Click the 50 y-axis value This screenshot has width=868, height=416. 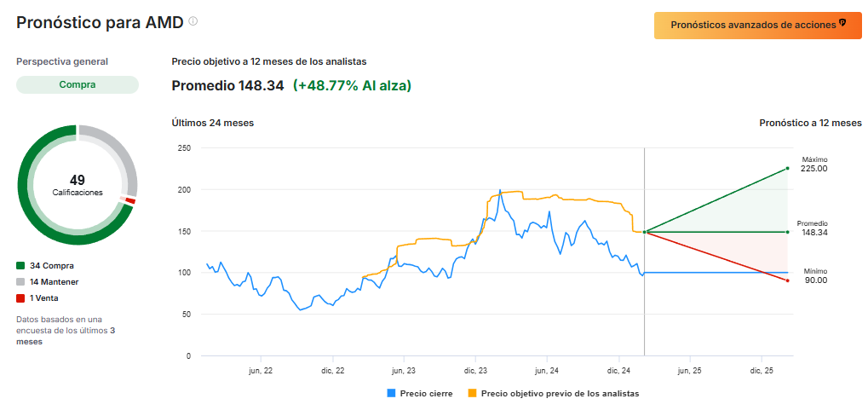click(x=186, y=314)
